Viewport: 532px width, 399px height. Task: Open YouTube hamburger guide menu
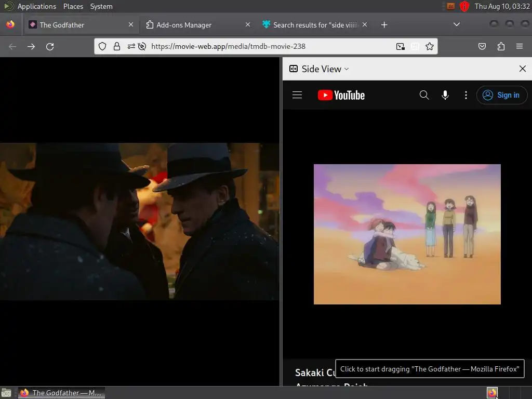click(297, 95)
